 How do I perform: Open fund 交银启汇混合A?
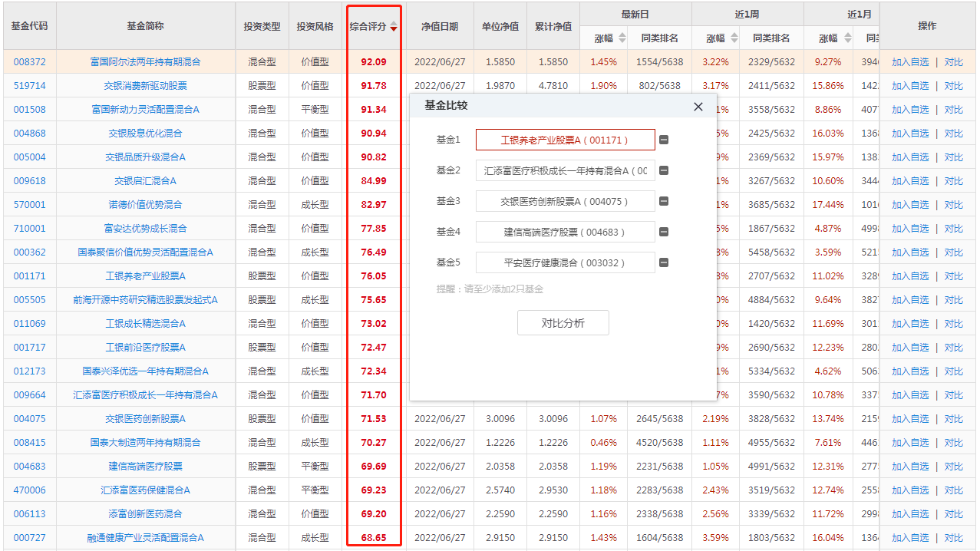click(145, 181)
